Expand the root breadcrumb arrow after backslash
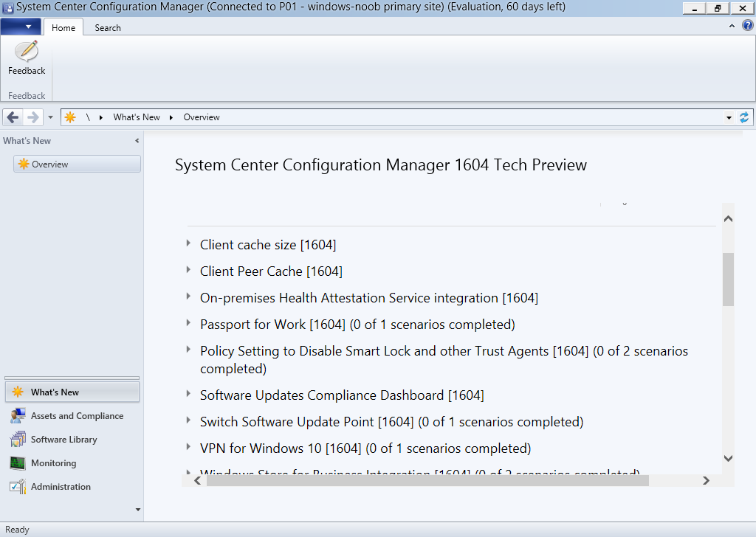756x537 pixels. [100, 117]
